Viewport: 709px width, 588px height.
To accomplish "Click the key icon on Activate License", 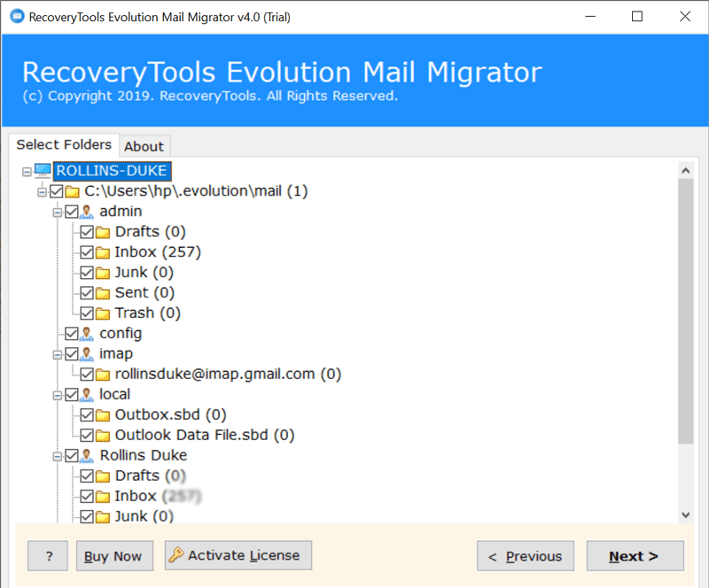I will tap(176, 554).
